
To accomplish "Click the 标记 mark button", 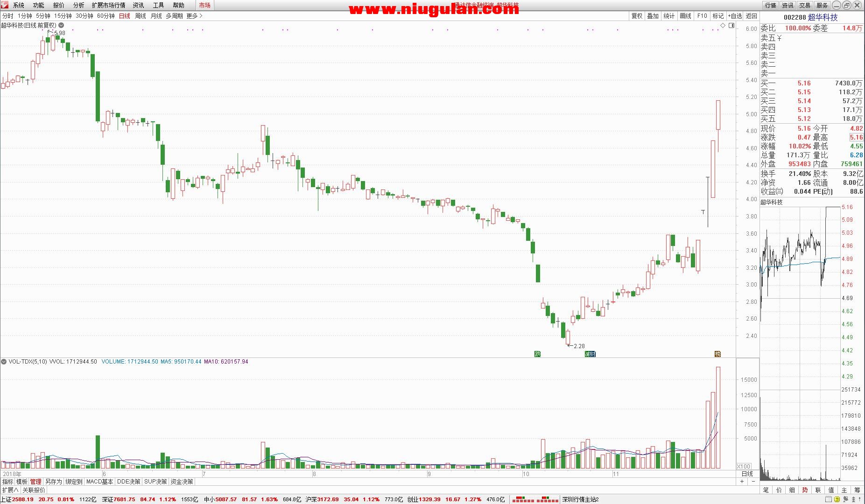I will [718, 16].
